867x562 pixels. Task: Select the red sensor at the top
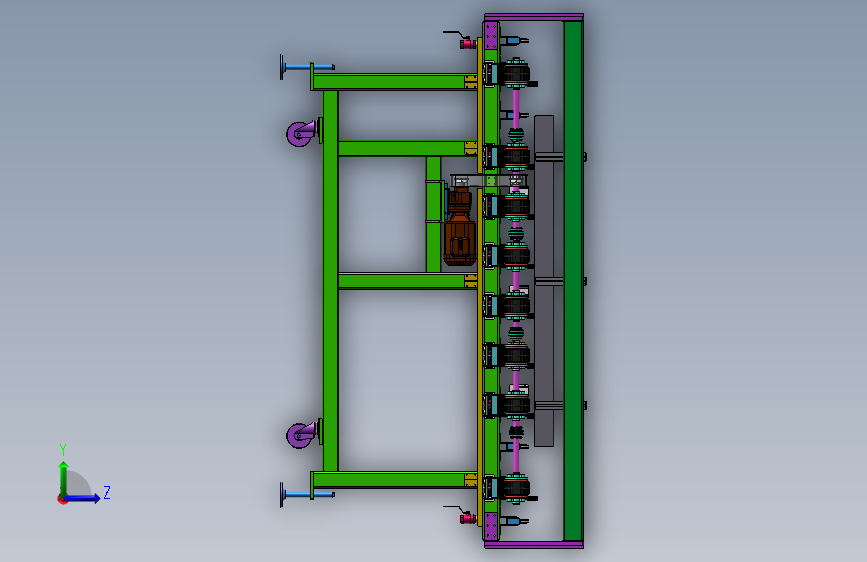(468, 43)
